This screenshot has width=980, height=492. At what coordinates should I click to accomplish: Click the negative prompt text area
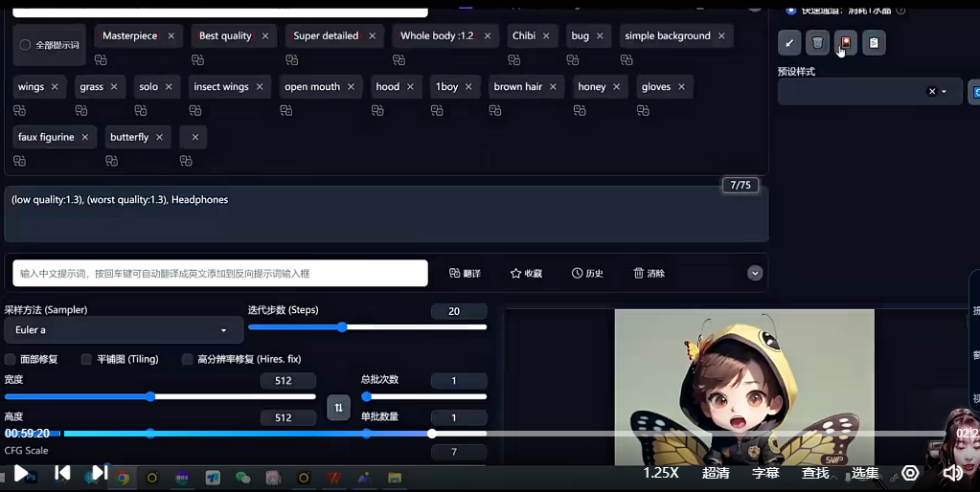point(386,214)
